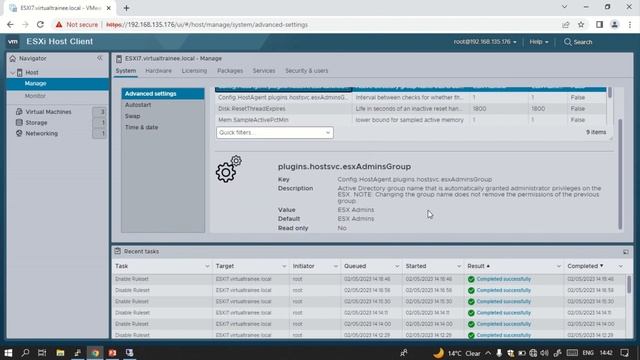Open the Initiator column filter arrow
Screen dimensions: 640x360
click(x=336, y=266)
